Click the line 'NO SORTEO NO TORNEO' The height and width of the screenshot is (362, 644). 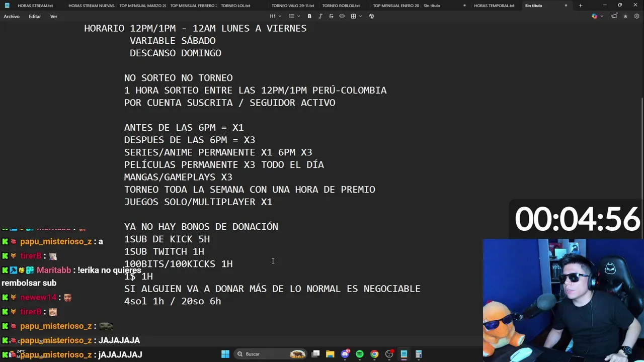[178, 78]
